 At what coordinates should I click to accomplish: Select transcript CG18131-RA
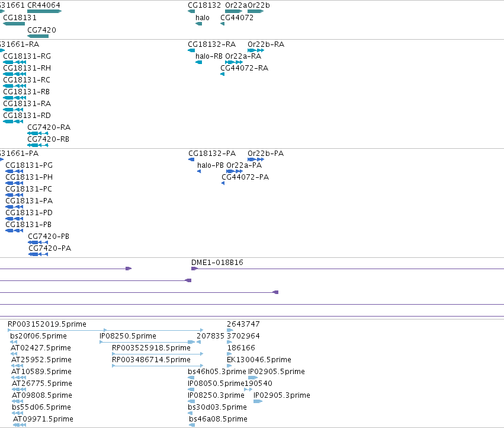pos(27,104)
